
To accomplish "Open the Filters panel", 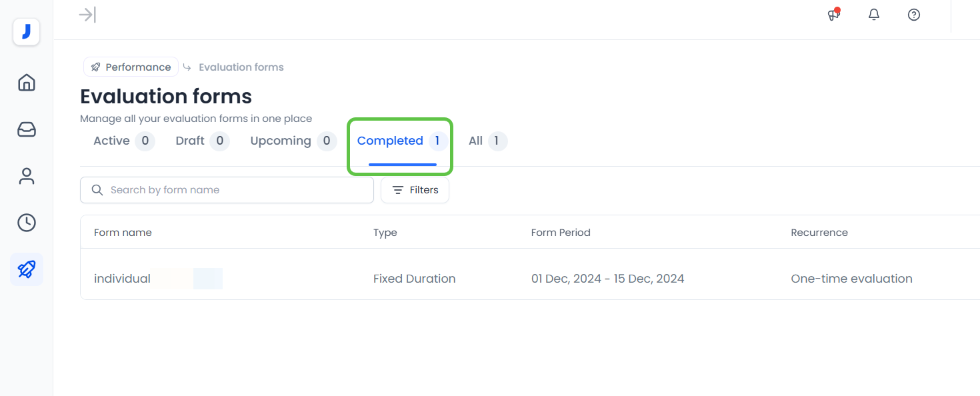I will (x=415, y=190).
